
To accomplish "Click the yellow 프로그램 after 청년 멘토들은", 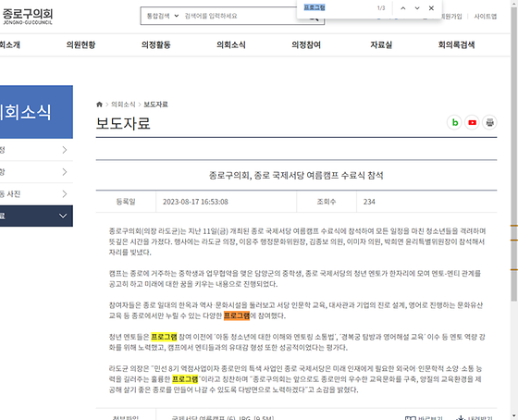I will [164, 337].
